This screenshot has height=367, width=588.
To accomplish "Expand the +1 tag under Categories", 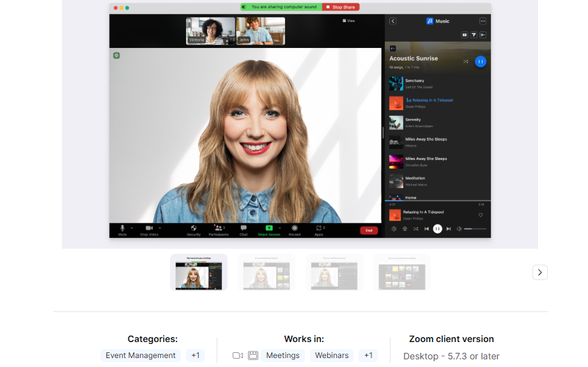I will [196, 355].
